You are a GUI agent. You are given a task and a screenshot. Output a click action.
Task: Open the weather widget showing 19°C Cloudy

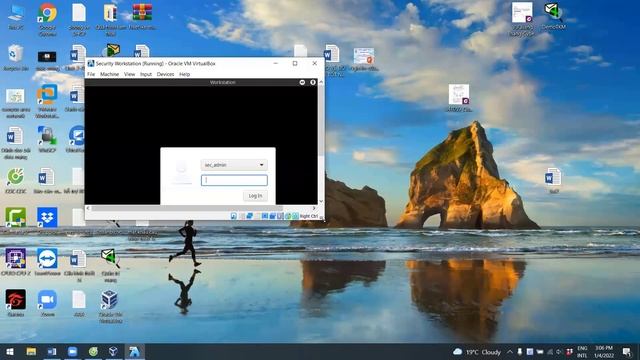[x=477, y=352]
